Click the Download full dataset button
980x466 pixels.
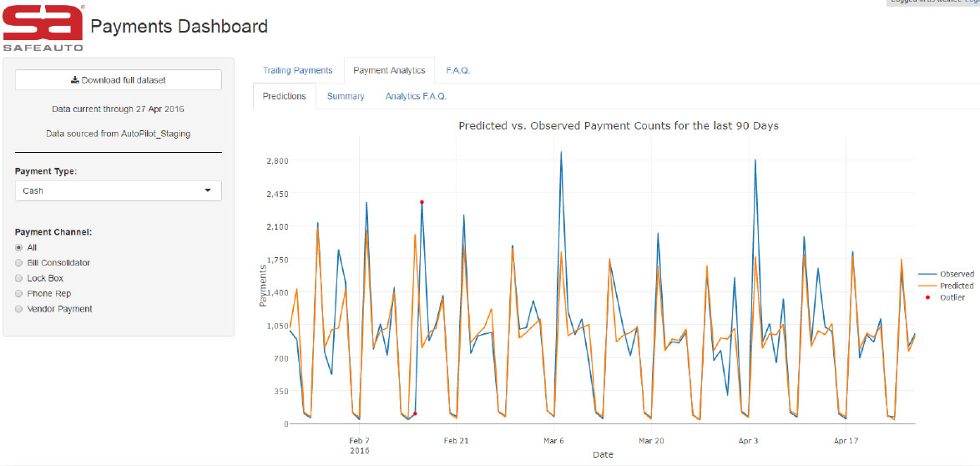(x=119, y=80)
